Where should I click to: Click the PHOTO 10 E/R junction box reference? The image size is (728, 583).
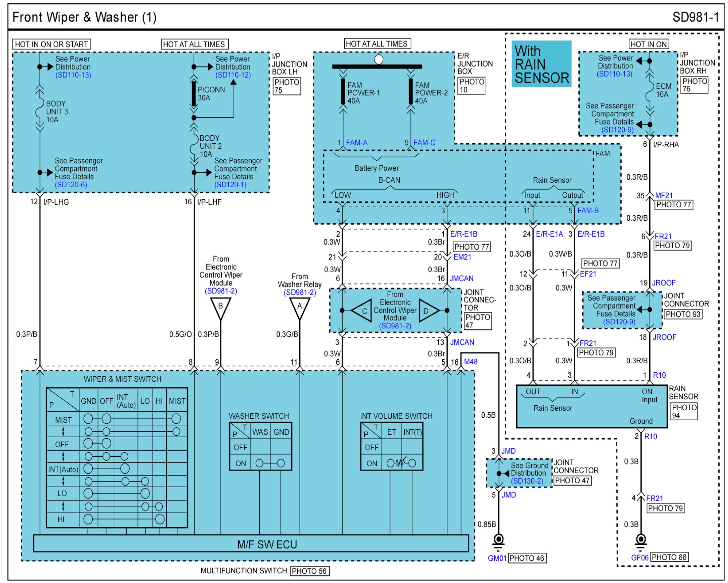(x=471, y=86)
